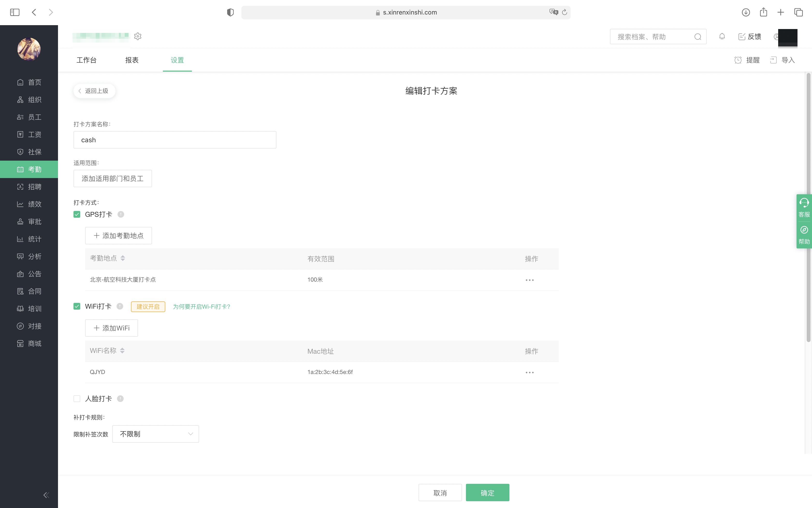Open 工资 in sidebar
This screenshot has height=508, width=812.
click(x=29, y=134)
